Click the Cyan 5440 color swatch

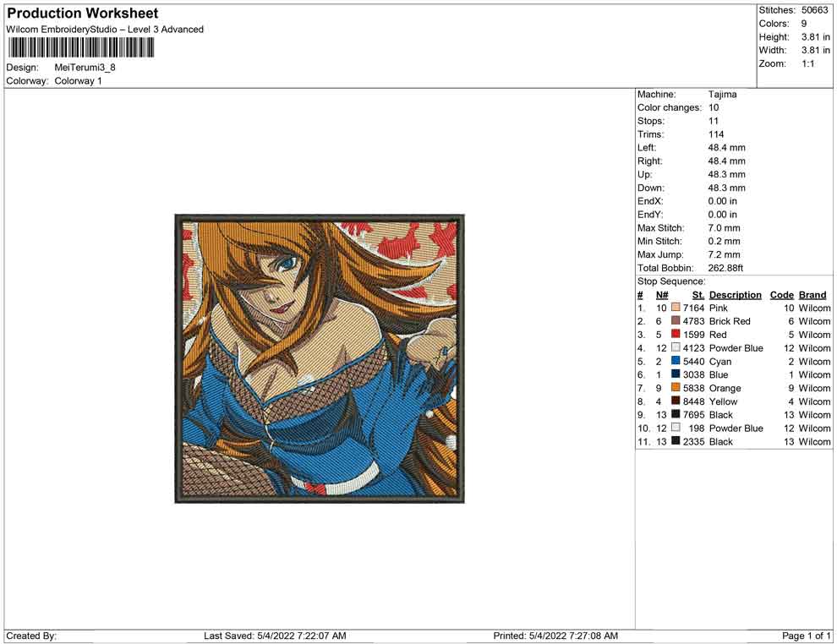pos(676,361)
